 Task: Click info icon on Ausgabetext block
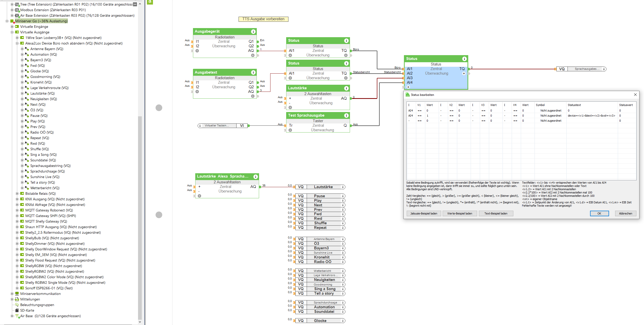coord(253,73)
